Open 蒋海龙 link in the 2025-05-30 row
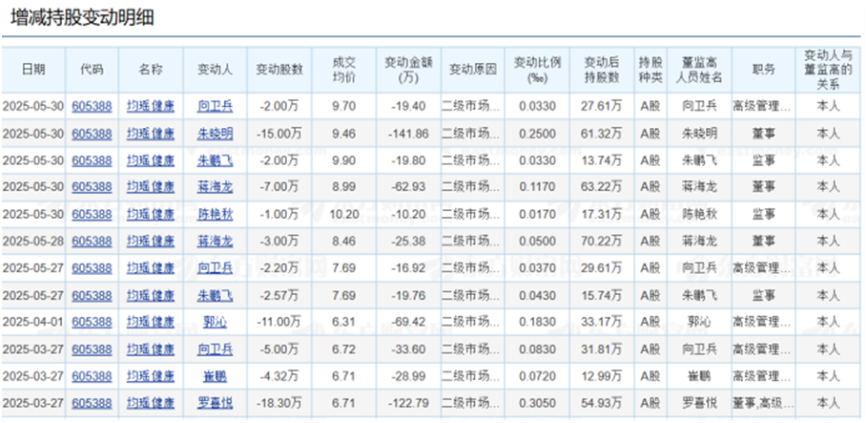This screenshot has width=868, height=423. 215,187
